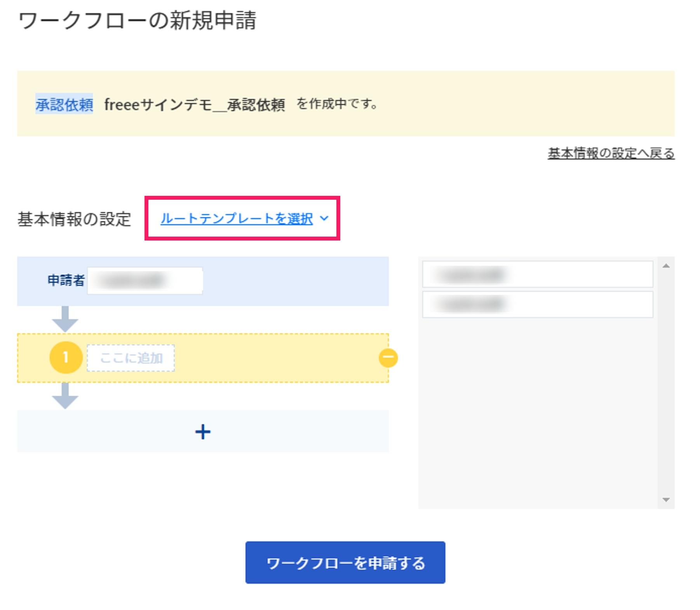This screenshot has height=610, width=700.
Task: Click the ワークフローを申請する button
Action: (345, 562)
